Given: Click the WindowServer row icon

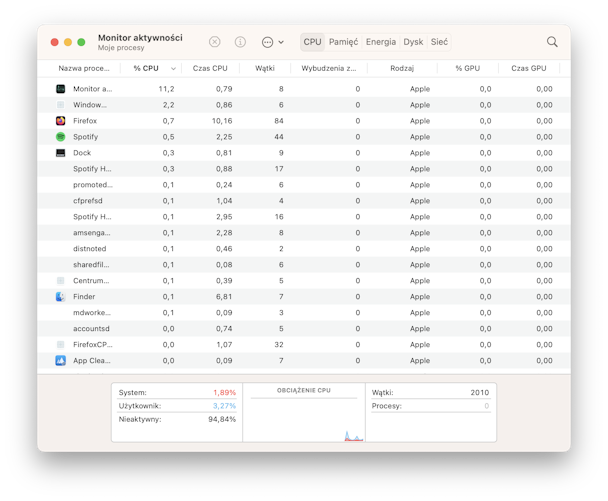Looking at the screenshot, I should 60,105.
